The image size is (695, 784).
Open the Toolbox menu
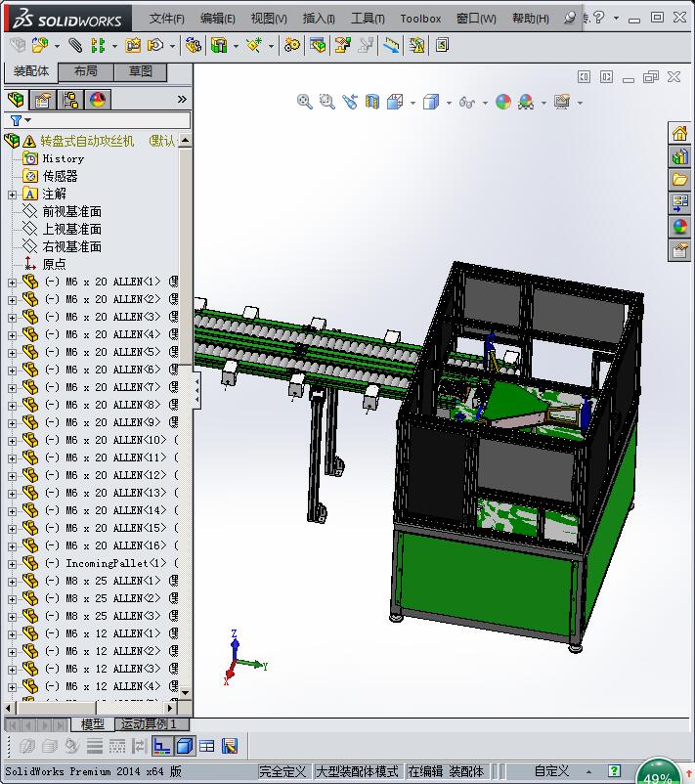pos(420,19)
